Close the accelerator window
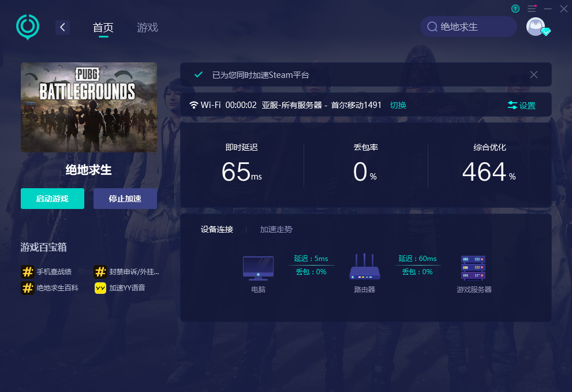This screenshot has height=392, width=572. tap(564, 9)
